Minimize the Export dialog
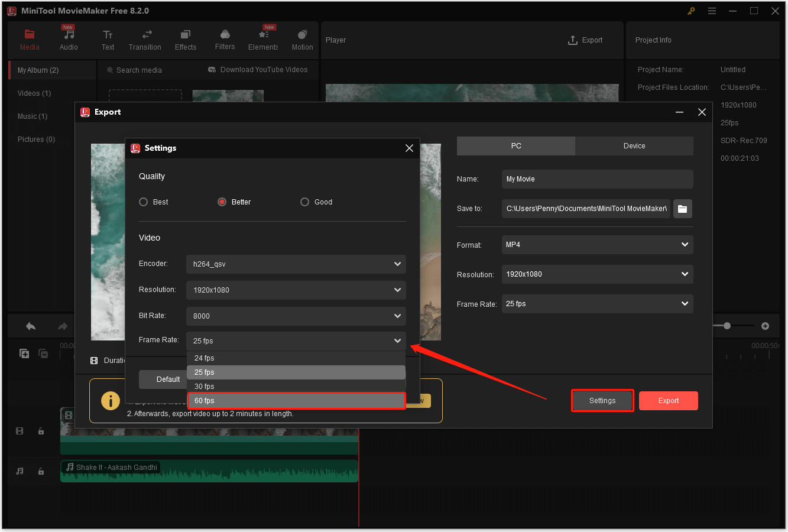This screenshot has width=788, height=532. click(x=680, y=112)
